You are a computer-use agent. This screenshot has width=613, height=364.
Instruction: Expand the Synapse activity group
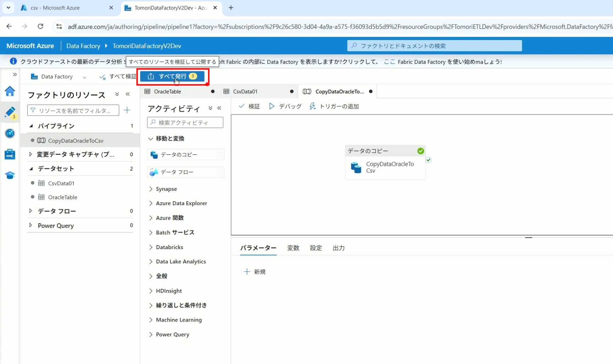(151, 189)
